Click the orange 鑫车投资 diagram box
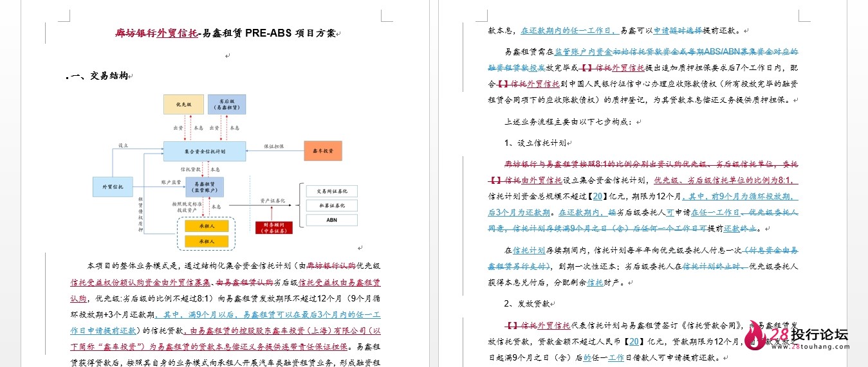Image resolution: width=868 pixels, height=367 pixels. pos(323,151)
